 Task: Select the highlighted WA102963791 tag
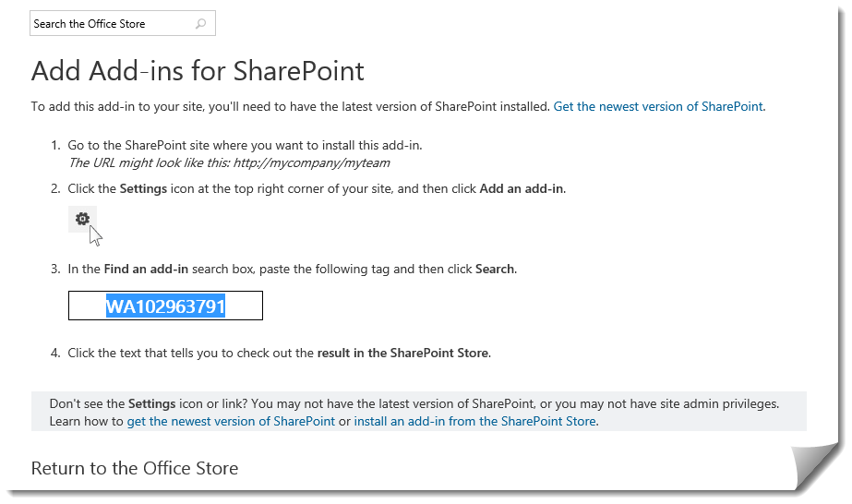(x=165, y=306)
